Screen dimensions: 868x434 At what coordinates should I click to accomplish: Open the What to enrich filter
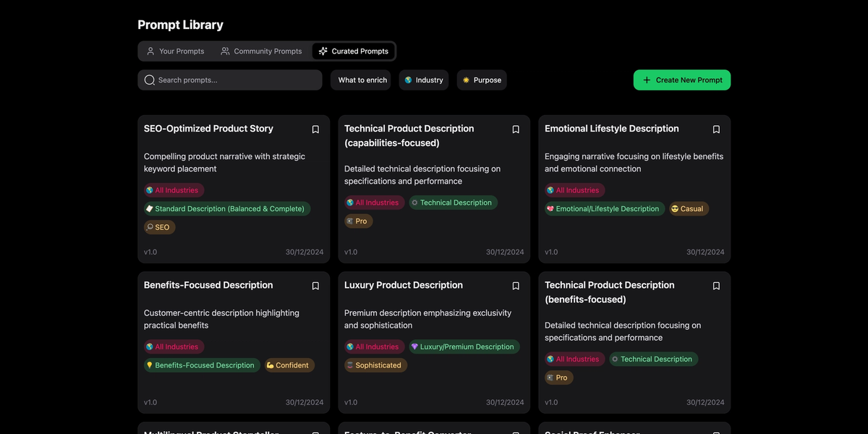(360, 80)
